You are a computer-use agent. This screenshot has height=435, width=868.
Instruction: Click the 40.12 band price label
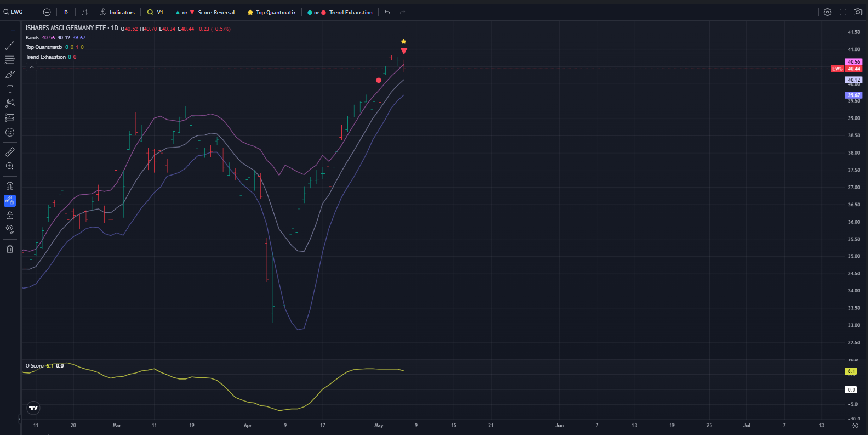[x=854, y=80]
